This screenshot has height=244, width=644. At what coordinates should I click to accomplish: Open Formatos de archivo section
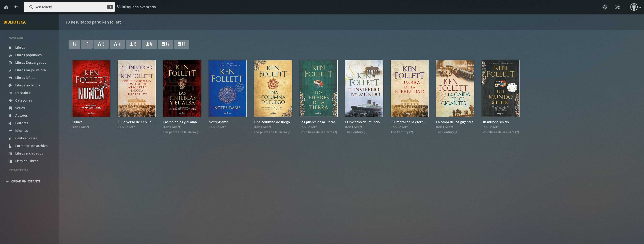(31, 146)
